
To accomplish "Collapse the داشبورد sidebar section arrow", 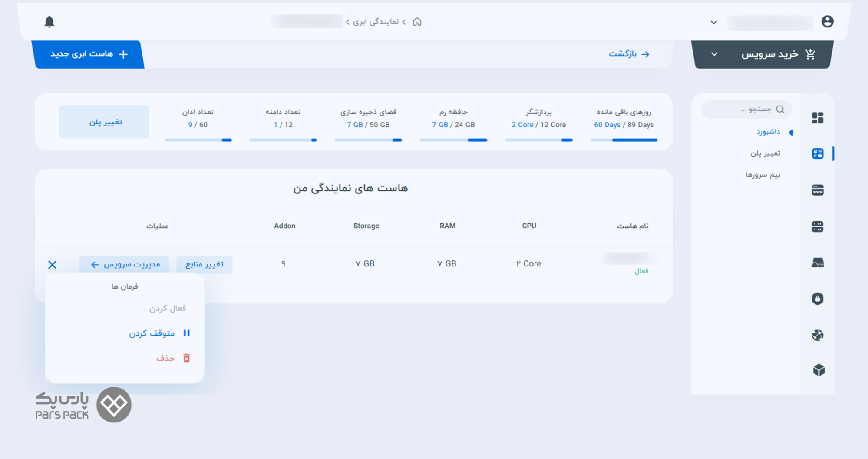I will click(x=791, y=133).
